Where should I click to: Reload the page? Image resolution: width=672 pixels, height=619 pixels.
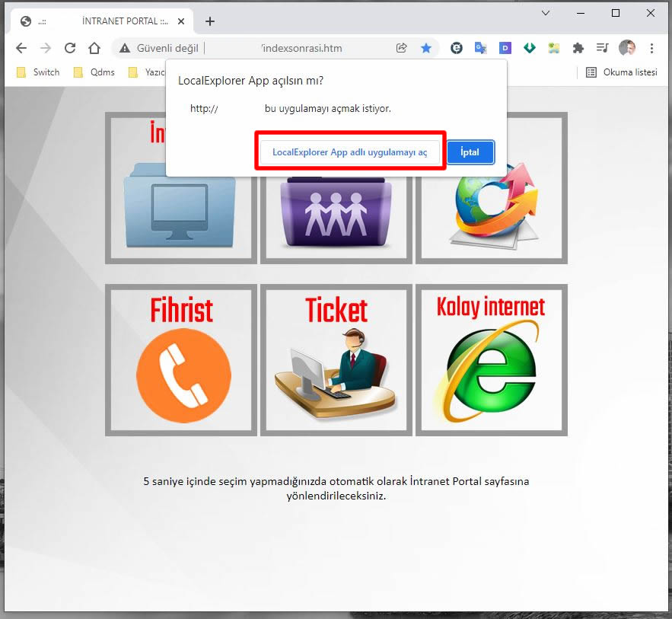[70, 48]
